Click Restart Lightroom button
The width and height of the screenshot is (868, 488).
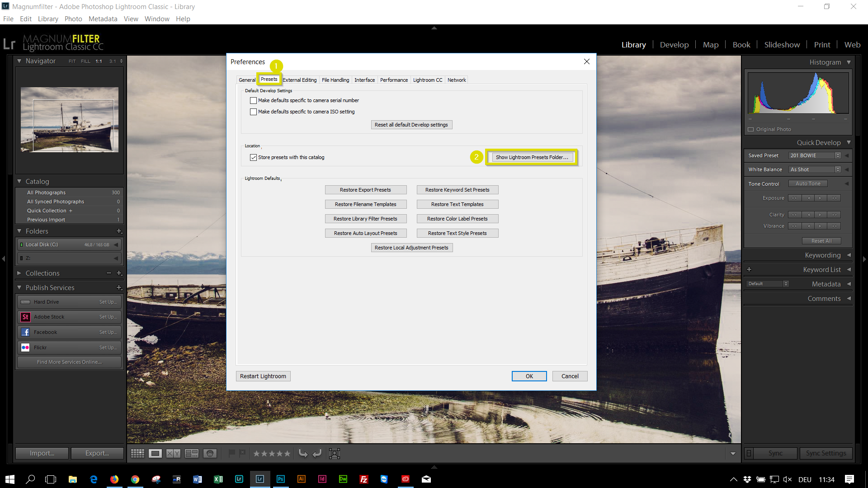click(263, 376)
